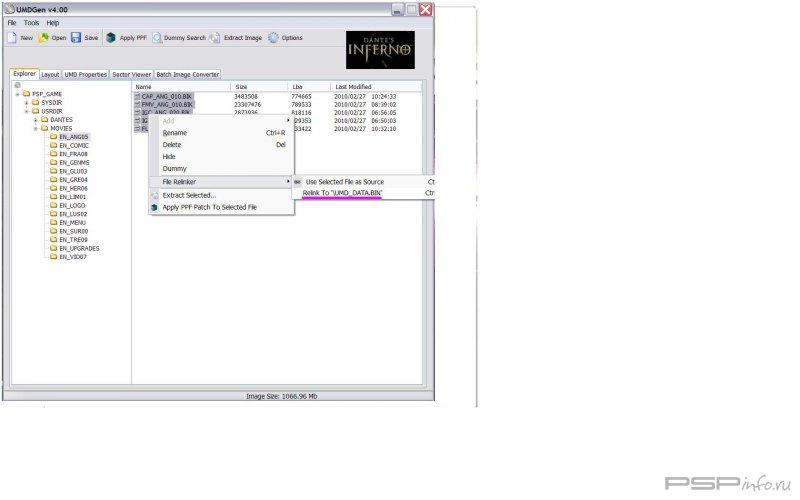800x500 pixels.
Task: Click the New image toolbar icon
Action: [12, 38]
